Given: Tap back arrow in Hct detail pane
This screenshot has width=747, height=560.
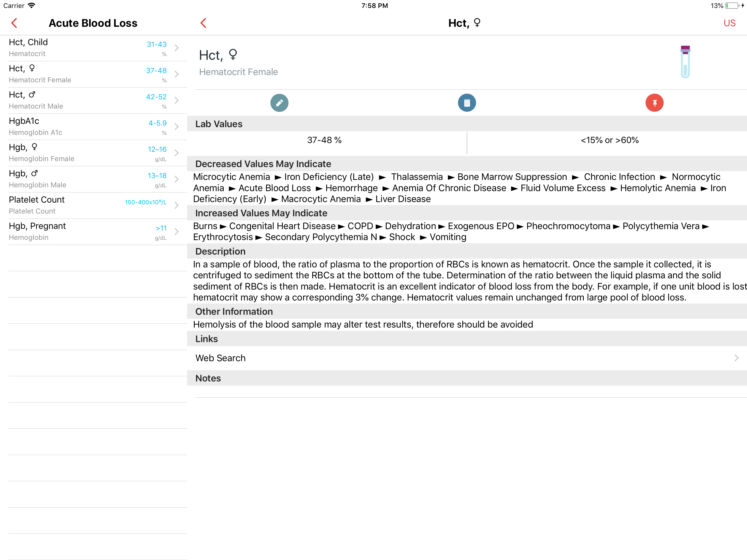Looking at the screenshot, I should pyautogui.click(x=203, y=23).
